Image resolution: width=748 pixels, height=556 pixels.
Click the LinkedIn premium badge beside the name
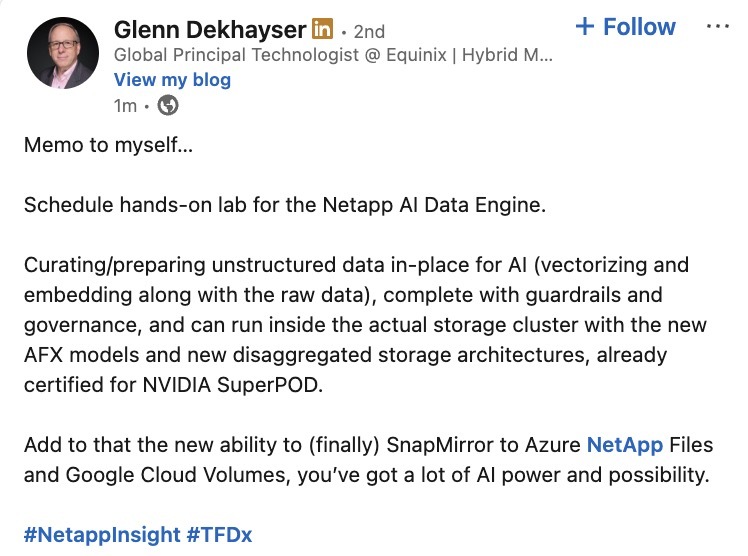(322, 29)
